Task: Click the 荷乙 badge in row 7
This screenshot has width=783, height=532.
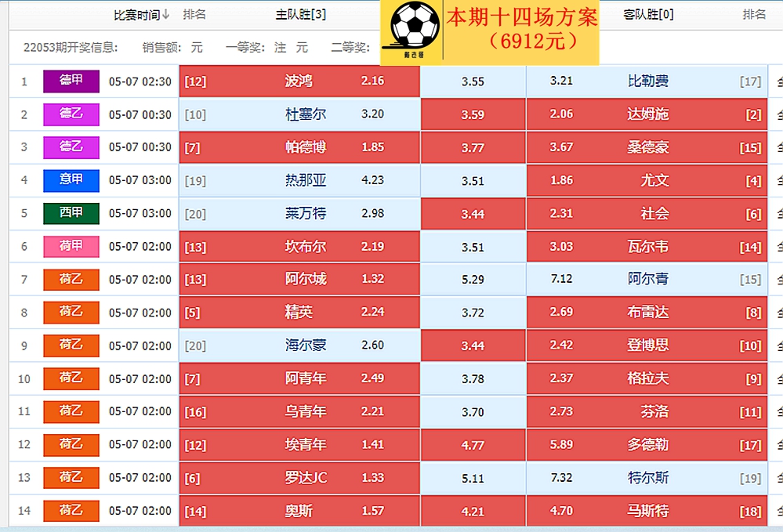Action: pos(71,280)
